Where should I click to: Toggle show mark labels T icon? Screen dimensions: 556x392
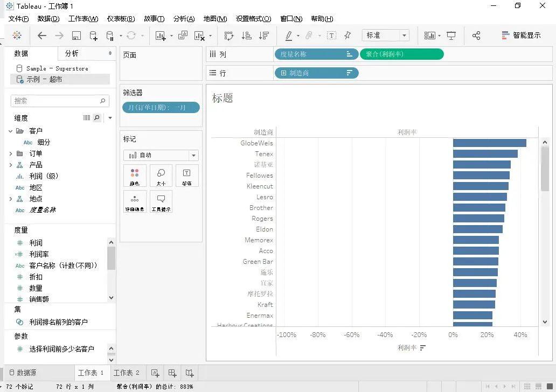331,36
